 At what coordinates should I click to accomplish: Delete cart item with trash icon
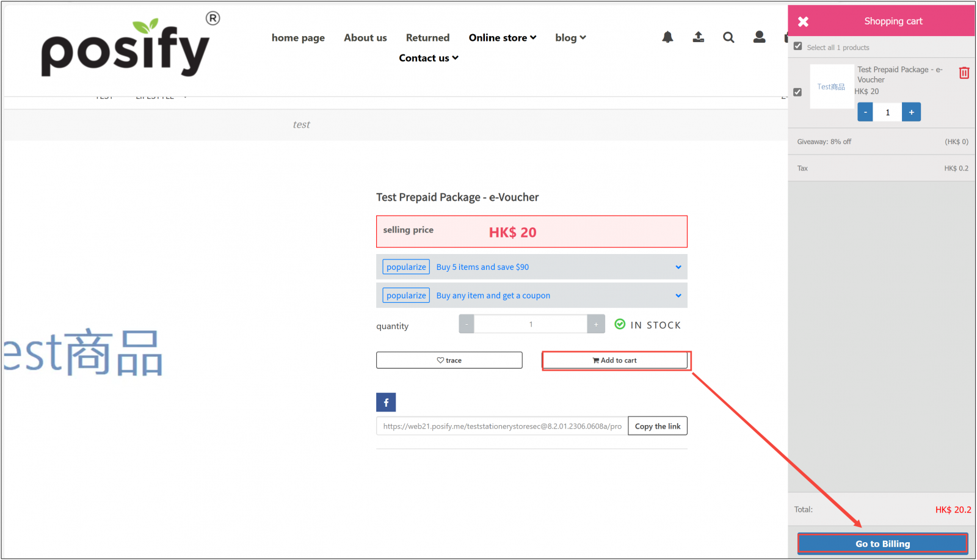point(964,73)
